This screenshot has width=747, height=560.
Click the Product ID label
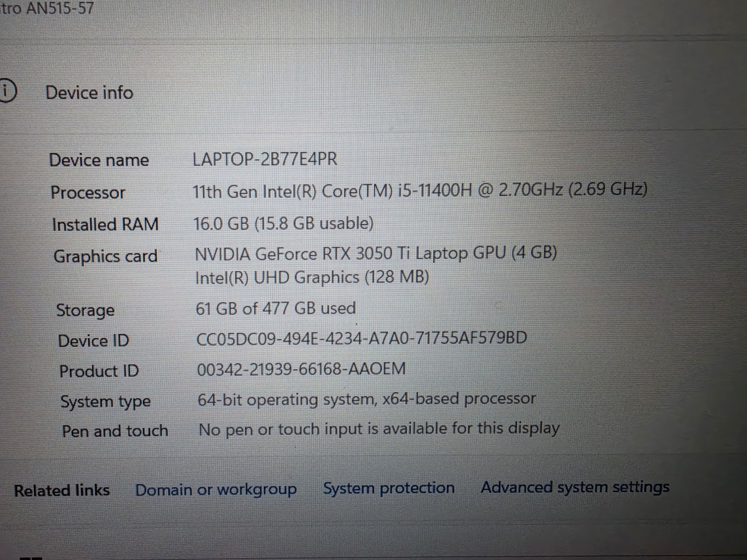99,371
